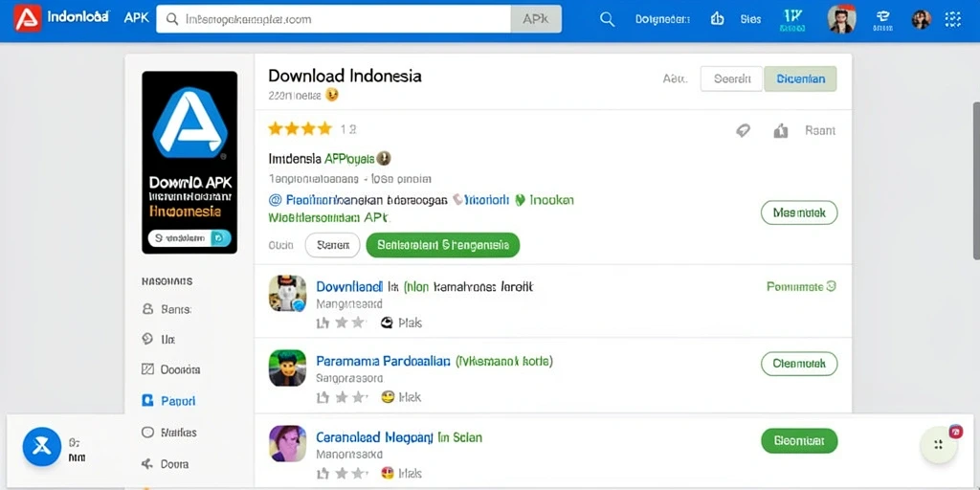
Task: Click the white Sanen button
Action: [332, 245]
